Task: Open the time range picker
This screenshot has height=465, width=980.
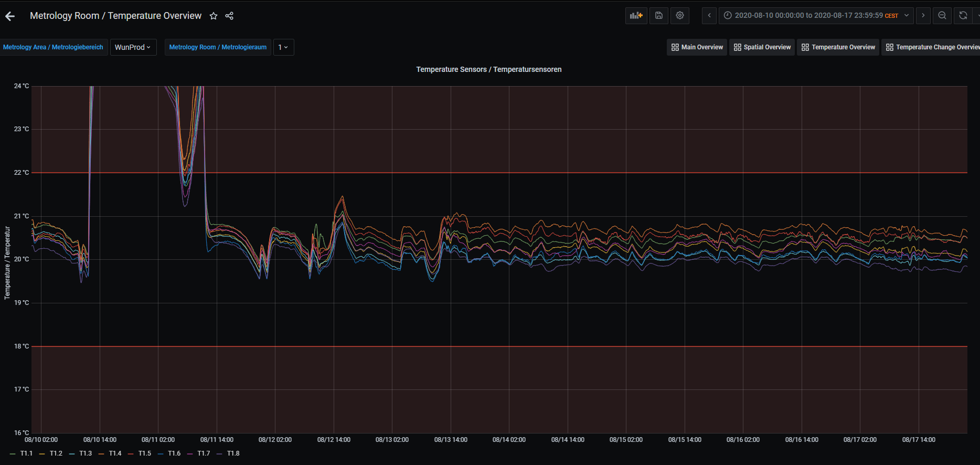Action: 816,16
